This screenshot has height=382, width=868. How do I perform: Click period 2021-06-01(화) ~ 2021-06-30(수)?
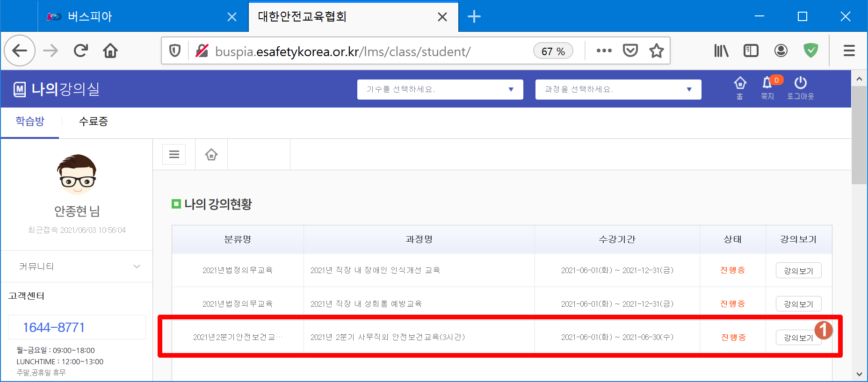[617, 337]
